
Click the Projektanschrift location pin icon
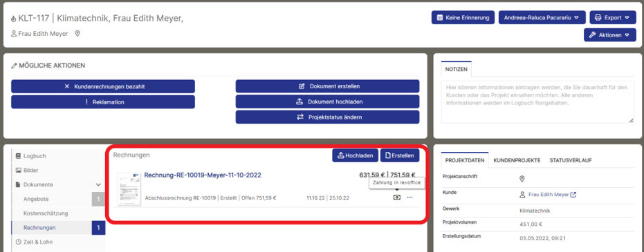[522, 179]
